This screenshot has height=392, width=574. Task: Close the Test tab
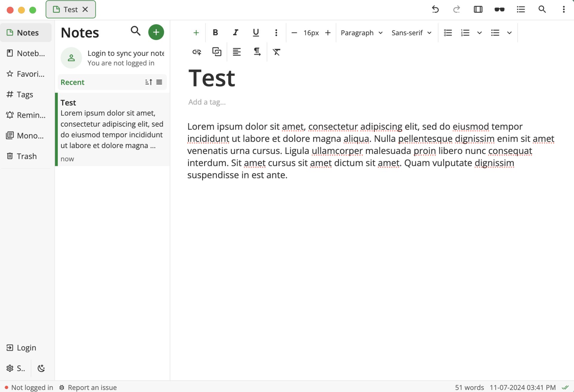[x=85, y=10]
